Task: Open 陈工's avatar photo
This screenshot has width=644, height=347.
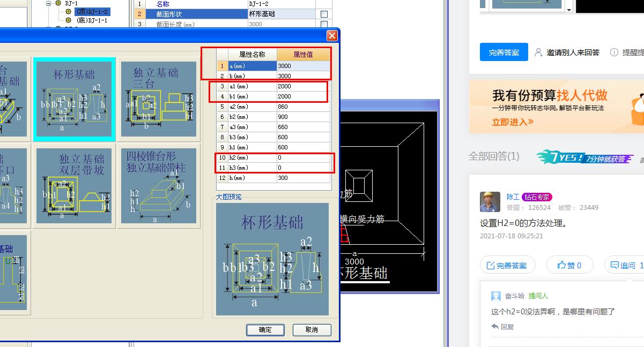Action: (x=490, y=202)
